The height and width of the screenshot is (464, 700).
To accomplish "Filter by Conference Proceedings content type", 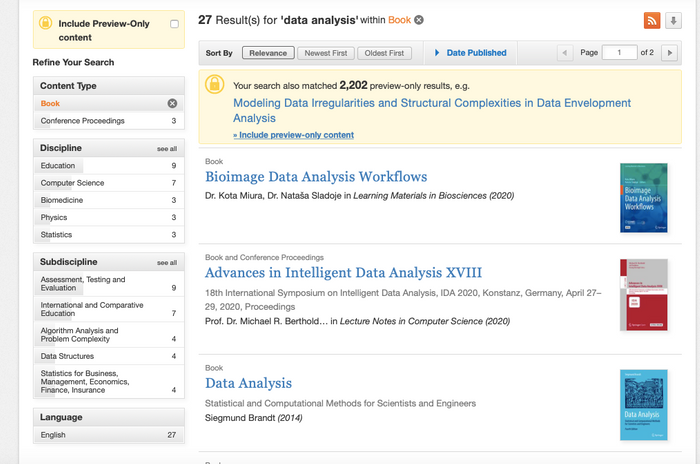I will (x=108, y=121).
